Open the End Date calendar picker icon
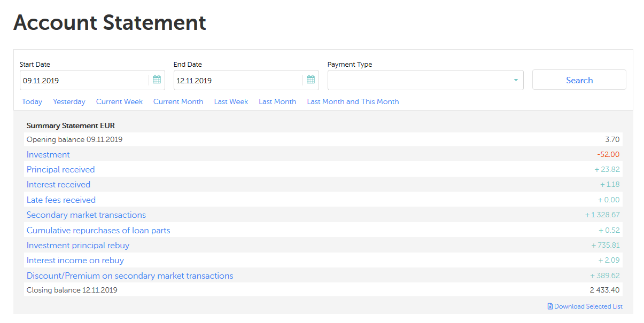 pyautogui.click(x=311, y=80)
